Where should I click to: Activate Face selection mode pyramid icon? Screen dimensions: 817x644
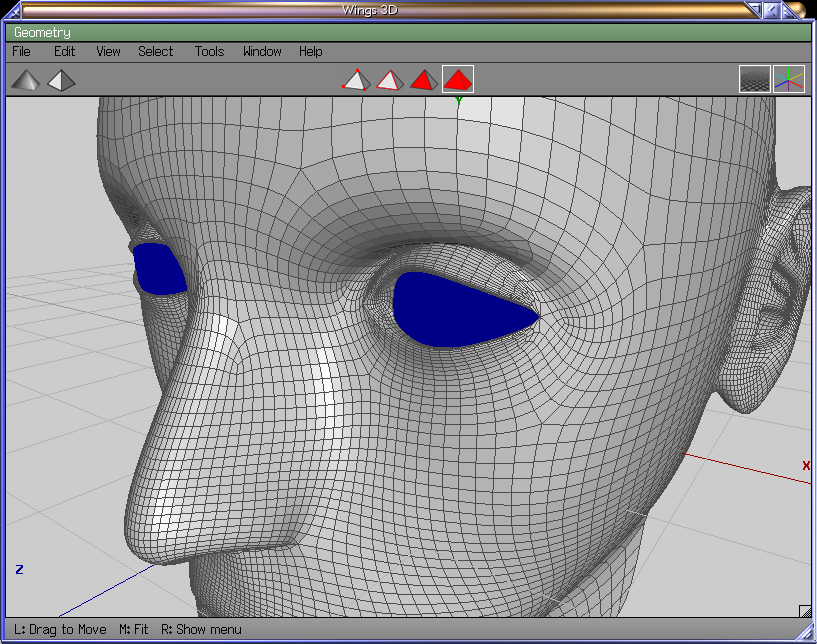(423, 79)
